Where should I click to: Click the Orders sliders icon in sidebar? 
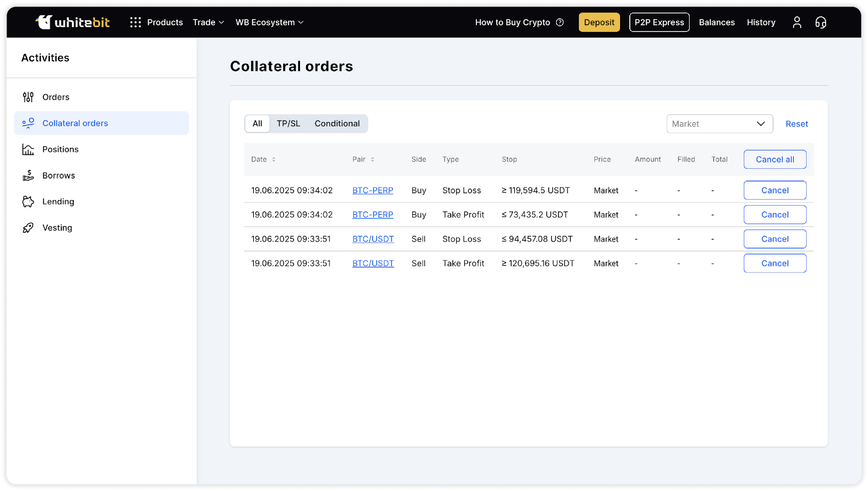(x=28, y=97)
